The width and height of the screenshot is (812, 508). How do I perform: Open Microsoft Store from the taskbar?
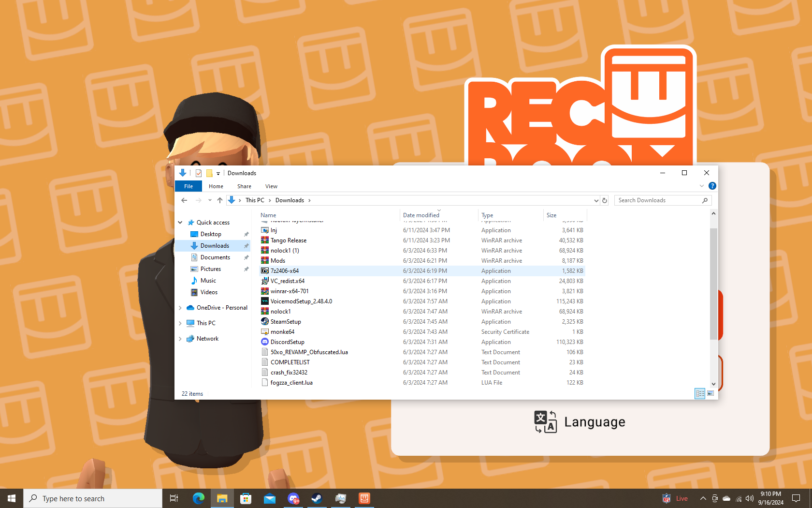[246, 498]
